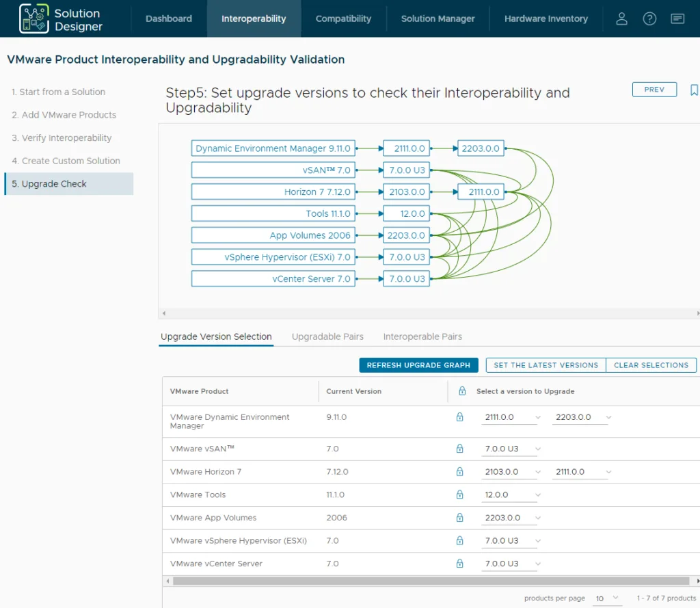Click SET THE LATEST VERSIONS button
The width and height of the screenshot is (700, 608).
[x=546, y=365]
